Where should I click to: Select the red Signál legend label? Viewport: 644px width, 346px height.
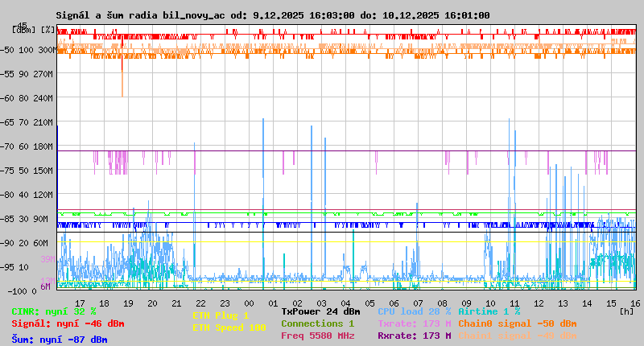click(68, 324)
